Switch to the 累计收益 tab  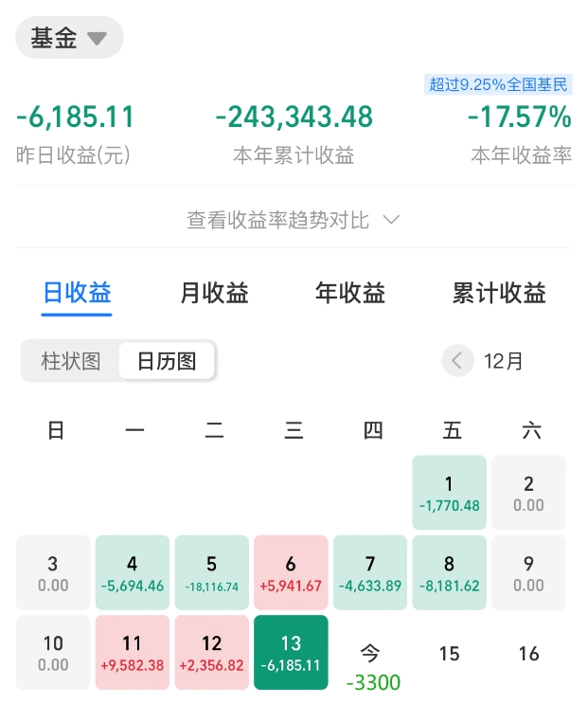(499, 293)
